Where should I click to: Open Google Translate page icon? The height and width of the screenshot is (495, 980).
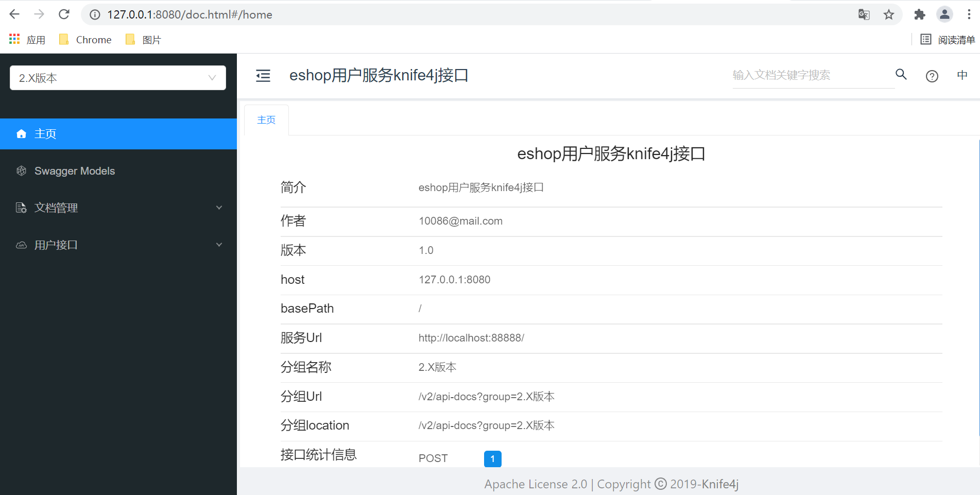(864, 14)
